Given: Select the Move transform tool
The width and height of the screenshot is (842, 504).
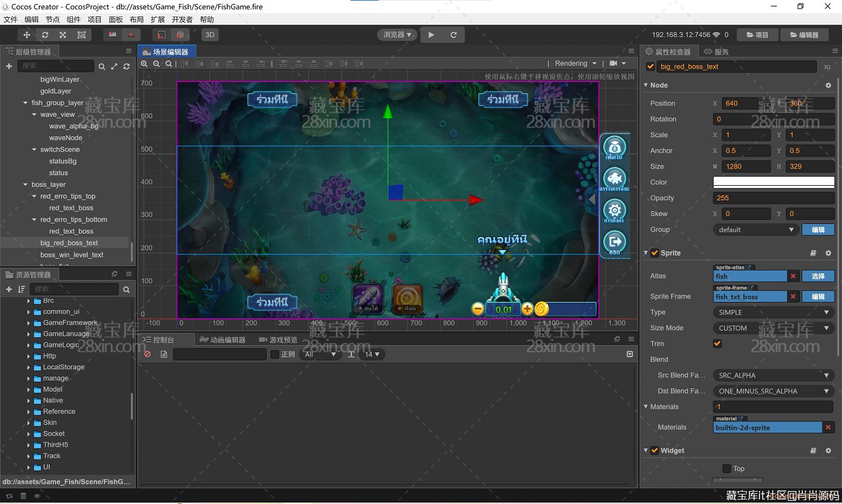Looking at the screenshot, I should point(26,35).
